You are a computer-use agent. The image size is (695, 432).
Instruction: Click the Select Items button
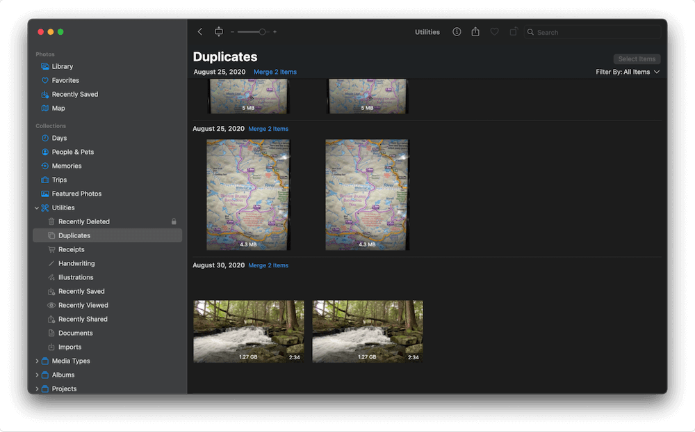tap(637, 59)
